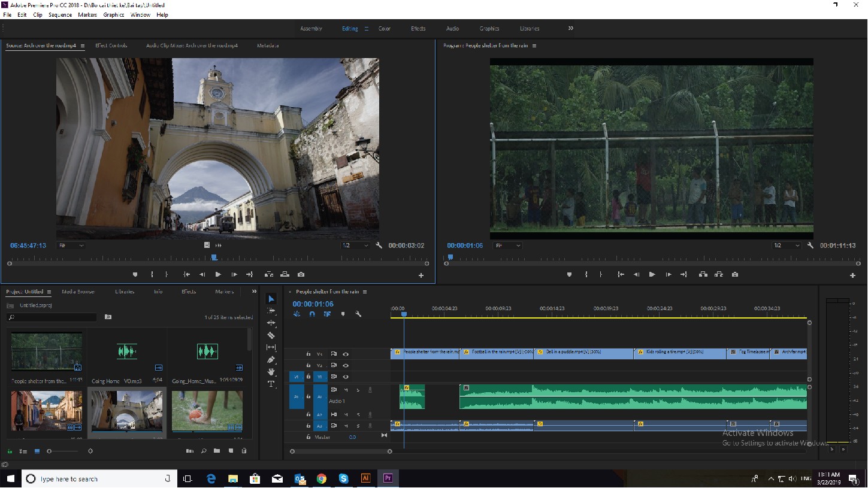Click Insert button in Source monitor

269,275
